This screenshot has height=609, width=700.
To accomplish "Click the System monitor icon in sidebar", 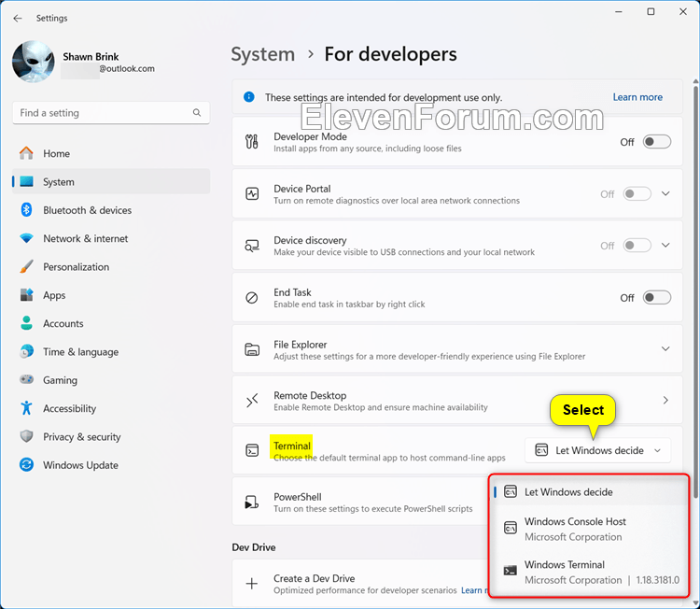I will (x=26, y=181).
